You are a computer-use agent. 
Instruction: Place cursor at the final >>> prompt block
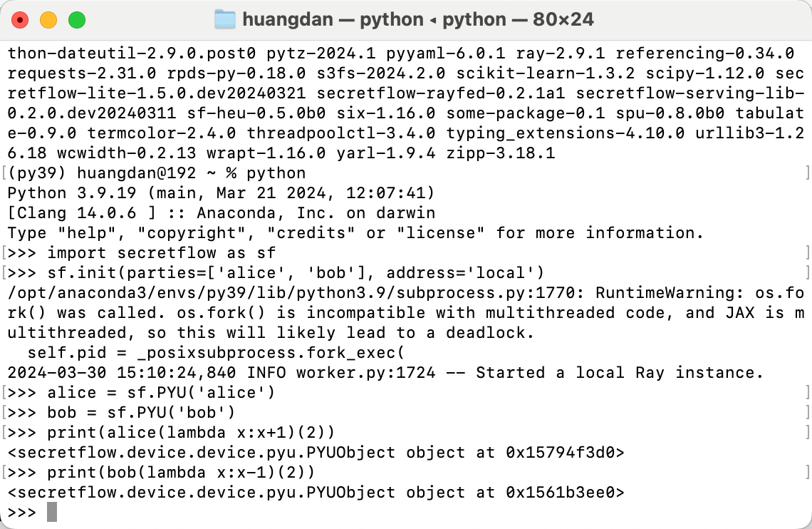pyautogui.click(x=52, y=513)
